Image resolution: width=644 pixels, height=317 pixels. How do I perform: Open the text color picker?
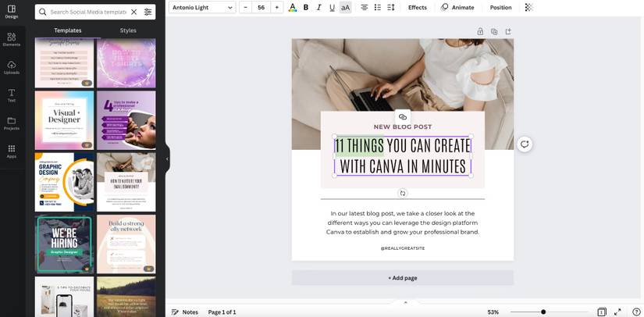click(x=293, y=7)
